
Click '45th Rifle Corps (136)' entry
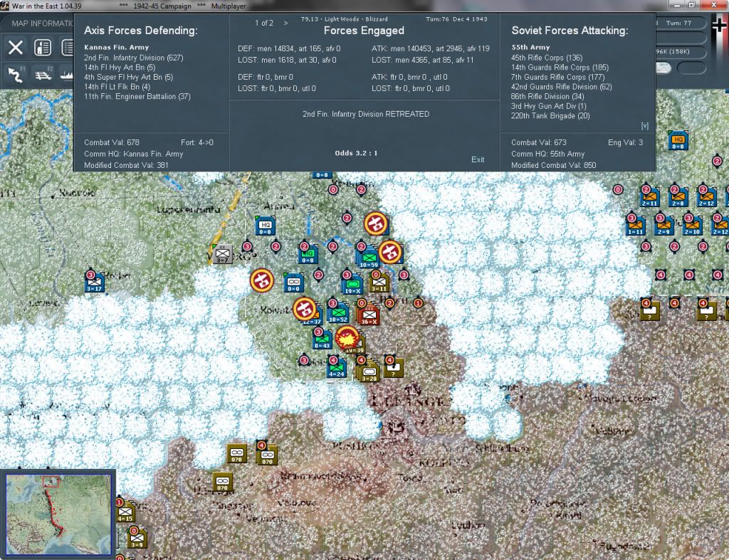click(x=547, y=58)
